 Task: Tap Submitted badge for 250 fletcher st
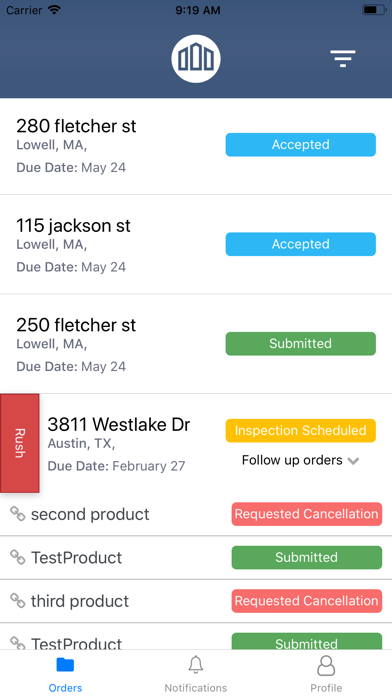click(301, 344)
